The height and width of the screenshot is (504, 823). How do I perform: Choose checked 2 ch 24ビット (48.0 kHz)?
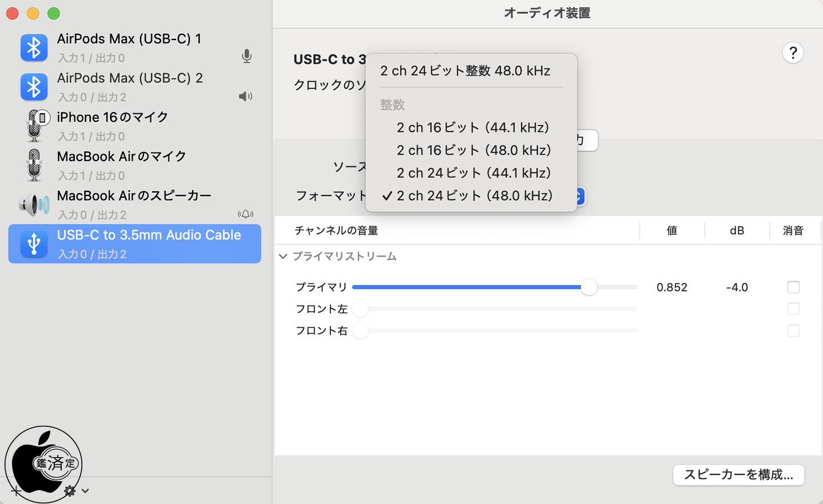coord(472,195)
